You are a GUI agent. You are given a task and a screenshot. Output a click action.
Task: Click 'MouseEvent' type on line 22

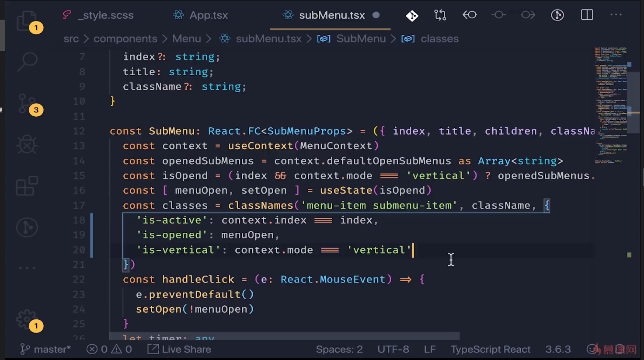tap(353, 280)
